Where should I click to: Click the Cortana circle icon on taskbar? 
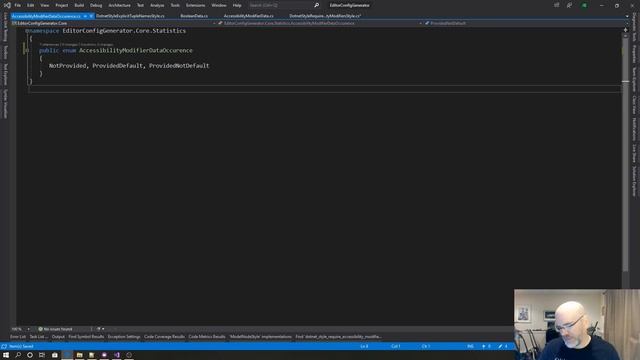[x=30, y=355]
